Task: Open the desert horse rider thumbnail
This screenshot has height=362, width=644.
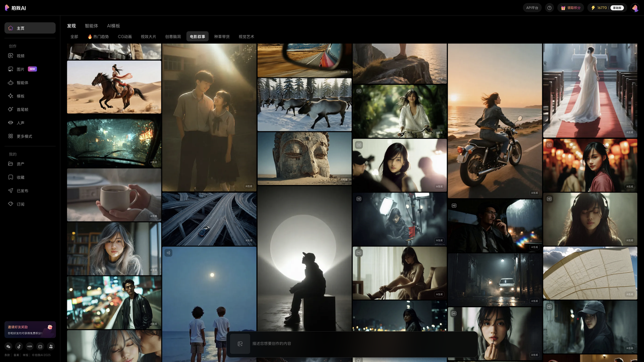Action: click(x=114, y=87)
